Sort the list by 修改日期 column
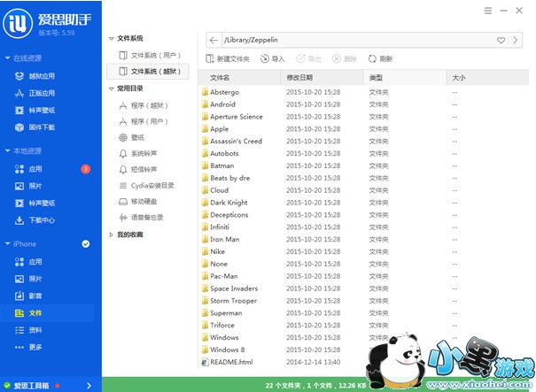This screenshot has height=392, width=536. coord(322,78)
